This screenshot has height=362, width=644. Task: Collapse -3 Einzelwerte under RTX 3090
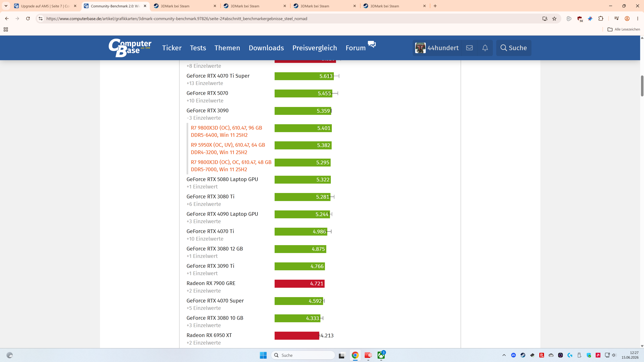point(203,118)
